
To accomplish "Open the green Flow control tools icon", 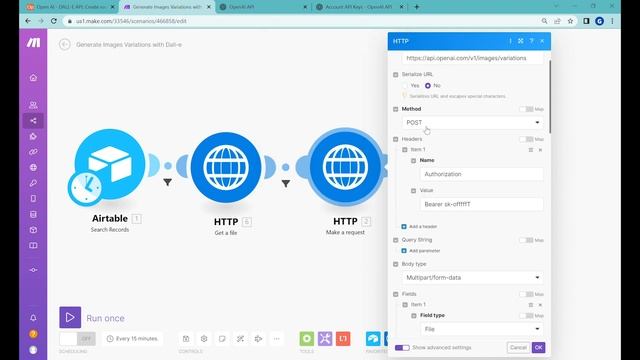I will pyautogui.click(x=307, y=338).
